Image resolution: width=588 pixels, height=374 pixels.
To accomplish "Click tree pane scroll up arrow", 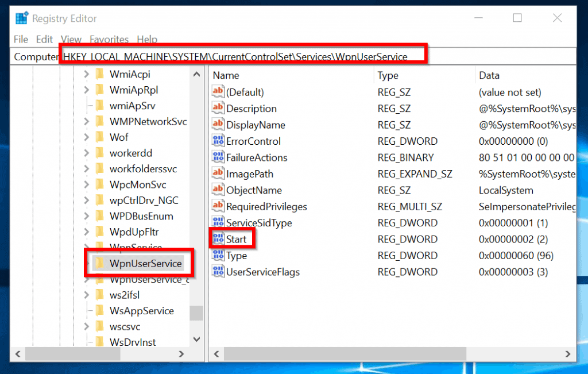I will [196, 74].
